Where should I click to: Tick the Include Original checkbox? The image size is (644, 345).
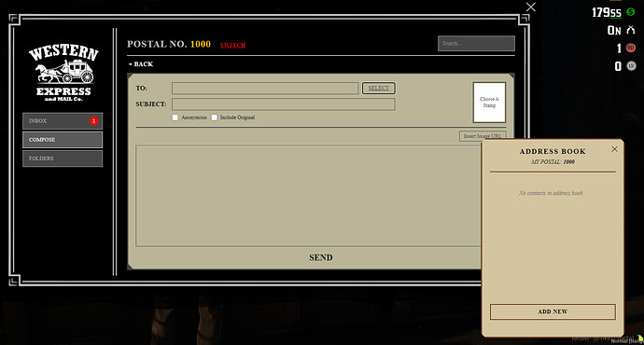215,117
